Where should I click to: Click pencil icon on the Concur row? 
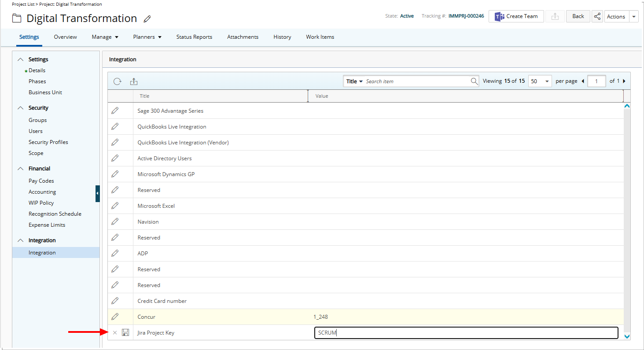[x=115, y=317]
